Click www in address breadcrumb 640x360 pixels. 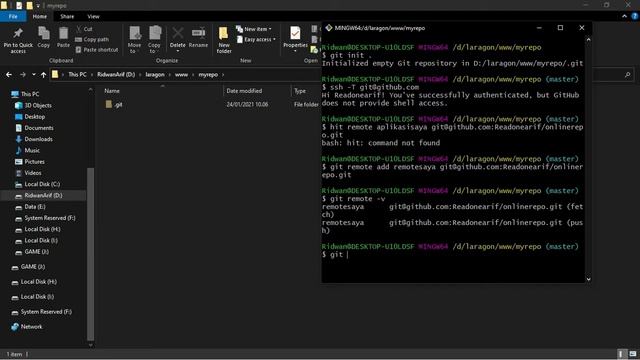(181, 75)
